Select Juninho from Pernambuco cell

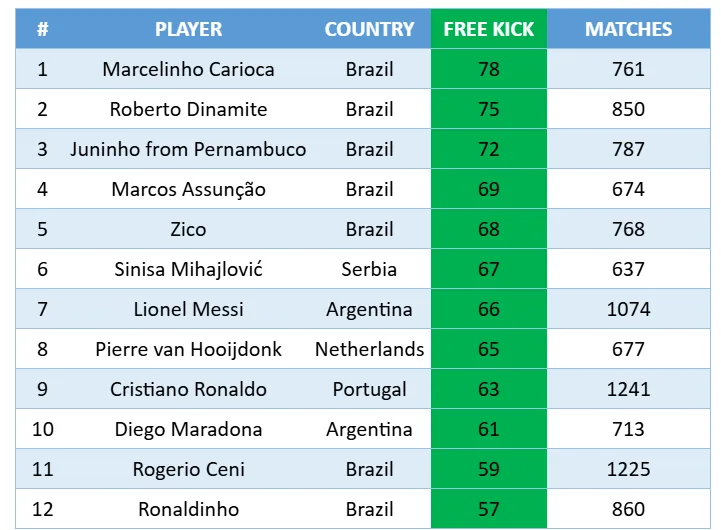point(188,149)
